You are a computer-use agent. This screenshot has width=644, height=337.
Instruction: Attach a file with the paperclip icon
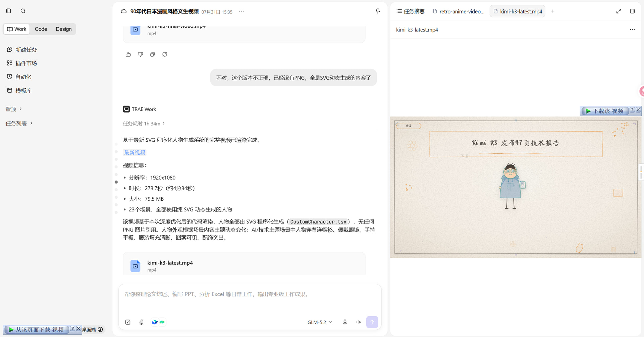(142, 322)
